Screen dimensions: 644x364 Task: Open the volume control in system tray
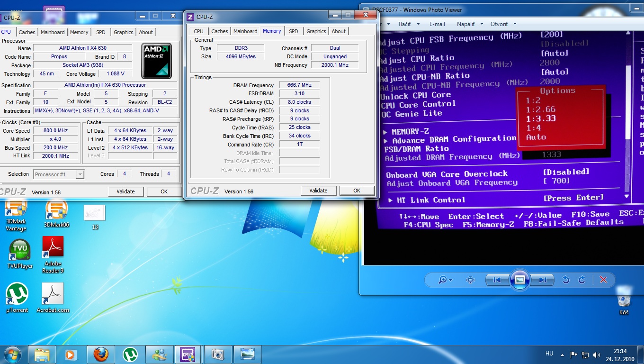(596, 355)
